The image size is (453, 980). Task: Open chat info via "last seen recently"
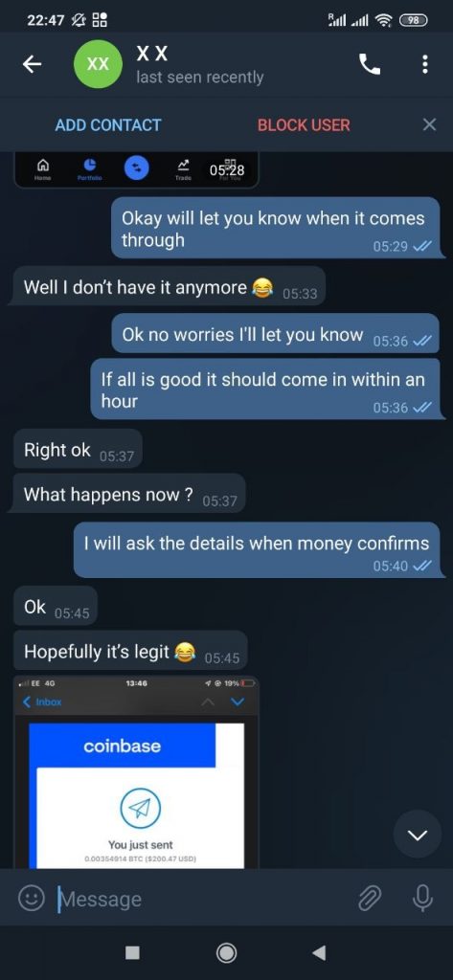pos(199,78)
